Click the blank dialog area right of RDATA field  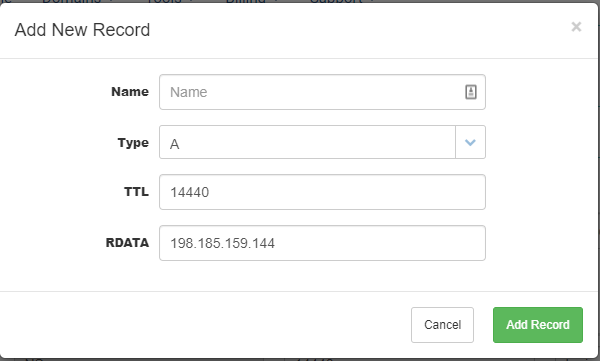[x=541, y=243]
